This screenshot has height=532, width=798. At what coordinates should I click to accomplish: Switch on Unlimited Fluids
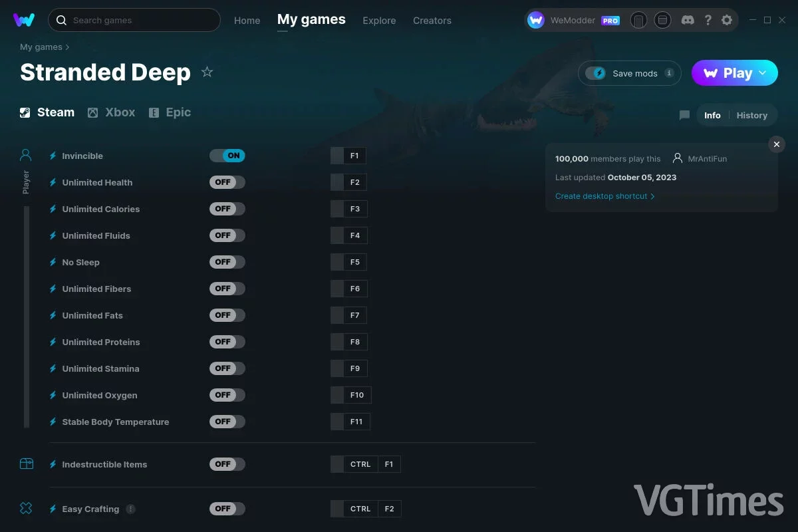pyautogui.click(x=227, y=235)
